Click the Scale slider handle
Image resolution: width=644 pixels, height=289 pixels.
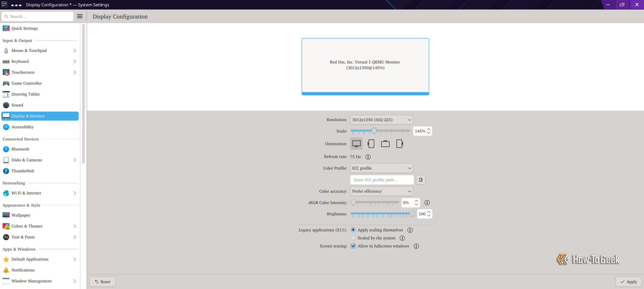374,131
